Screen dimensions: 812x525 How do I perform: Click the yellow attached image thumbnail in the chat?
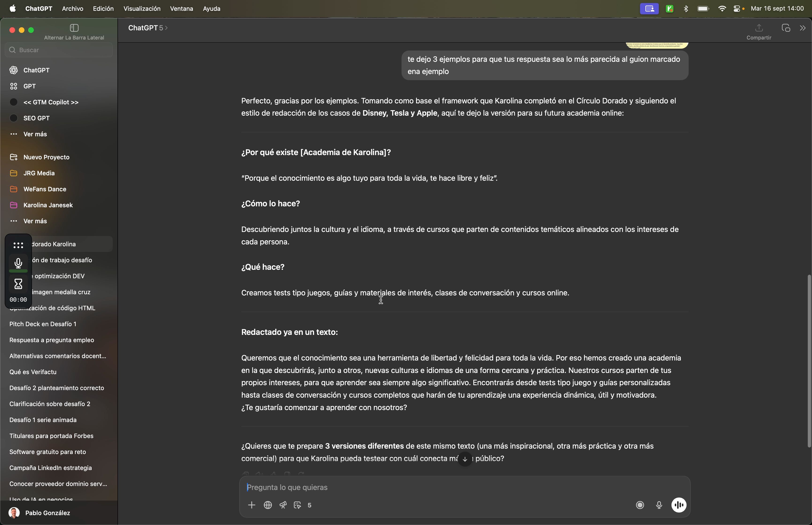[x=657, y=45]
